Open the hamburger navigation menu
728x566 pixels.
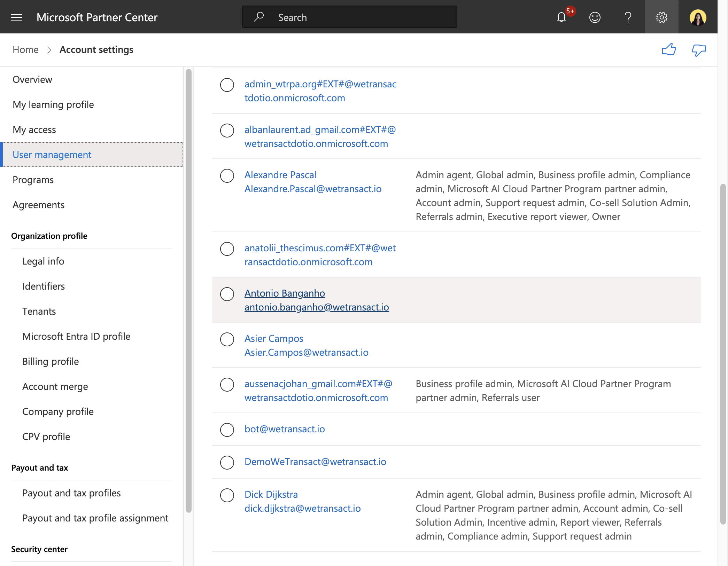[17, 17]
